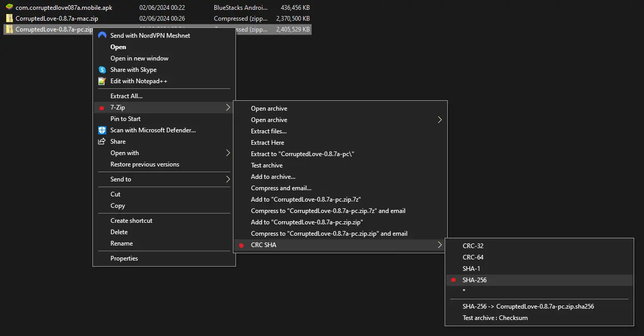644x336 pixels.
Task: Select Extract Here in 7-Zip submenu
Action: [x=268, y=143]
